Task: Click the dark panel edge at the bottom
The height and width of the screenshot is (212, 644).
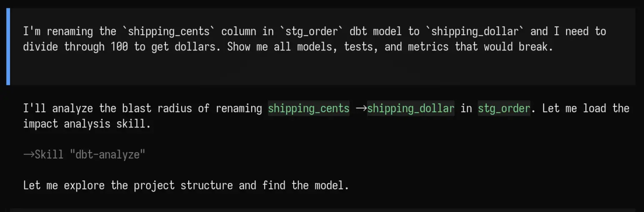Action: [322, 210]
